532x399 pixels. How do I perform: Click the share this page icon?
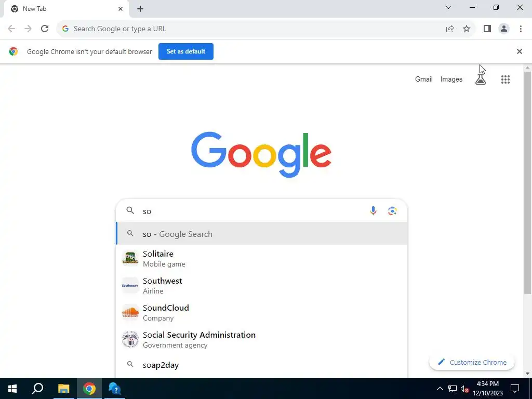(450, 29)
